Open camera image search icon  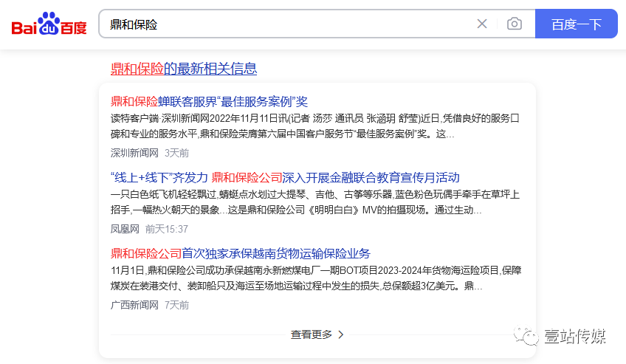point(515,24)
